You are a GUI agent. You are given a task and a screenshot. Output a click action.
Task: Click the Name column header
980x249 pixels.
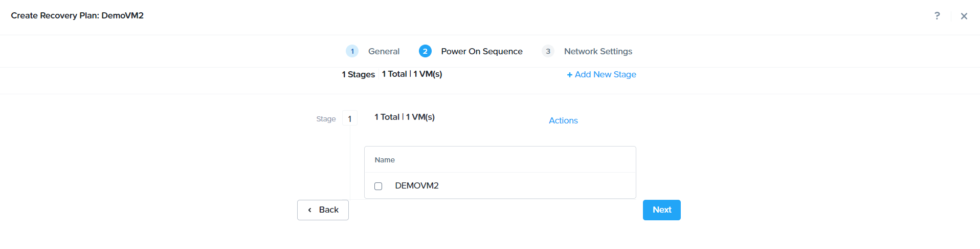(x=385, y=160)
